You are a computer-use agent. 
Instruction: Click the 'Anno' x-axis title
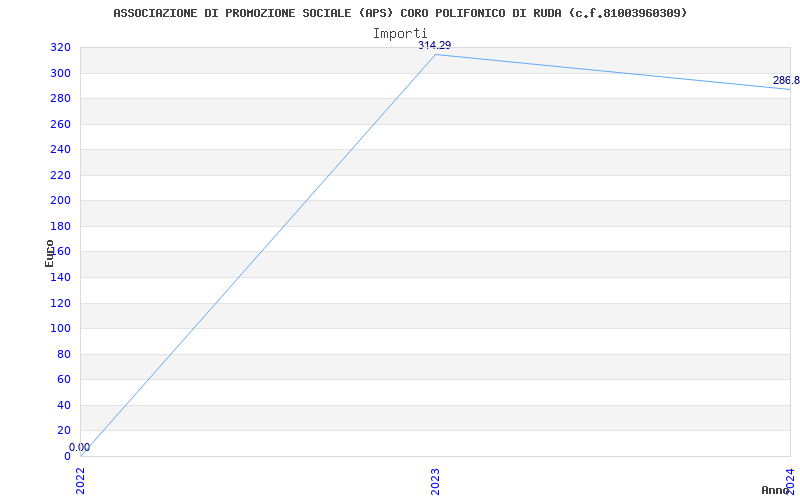[x=775, y=490]
